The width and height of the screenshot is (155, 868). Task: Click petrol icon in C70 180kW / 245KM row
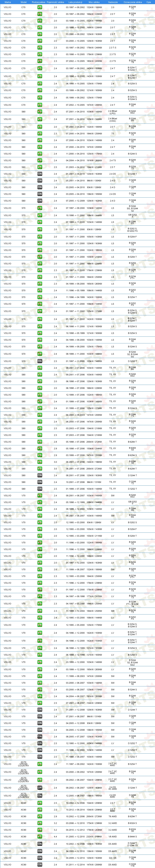39,61
